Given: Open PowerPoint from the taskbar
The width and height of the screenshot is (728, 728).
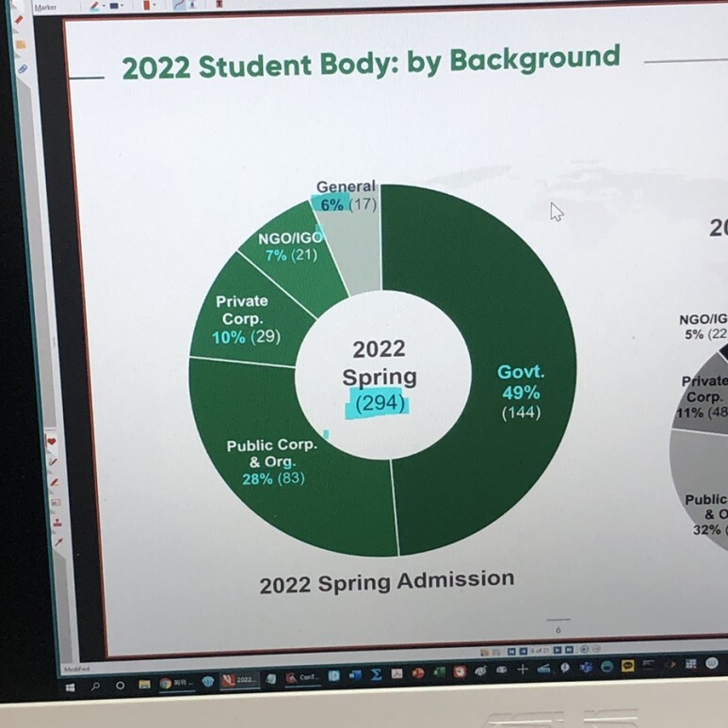Looking at the screenshot, I should (417, 672).
